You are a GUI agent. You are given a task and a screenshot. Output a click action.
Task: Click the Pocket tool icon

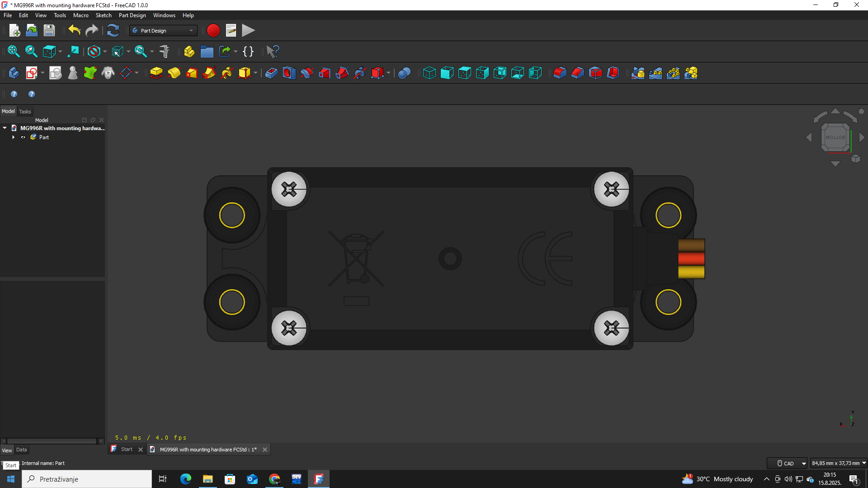pos(271,73)
